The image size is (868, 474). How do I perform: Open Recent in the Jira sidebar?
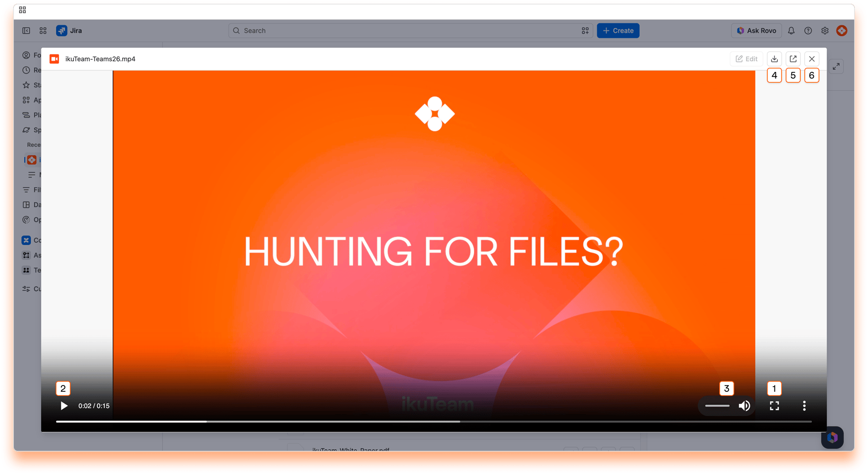pyautogui.click(x=31, y=70)
